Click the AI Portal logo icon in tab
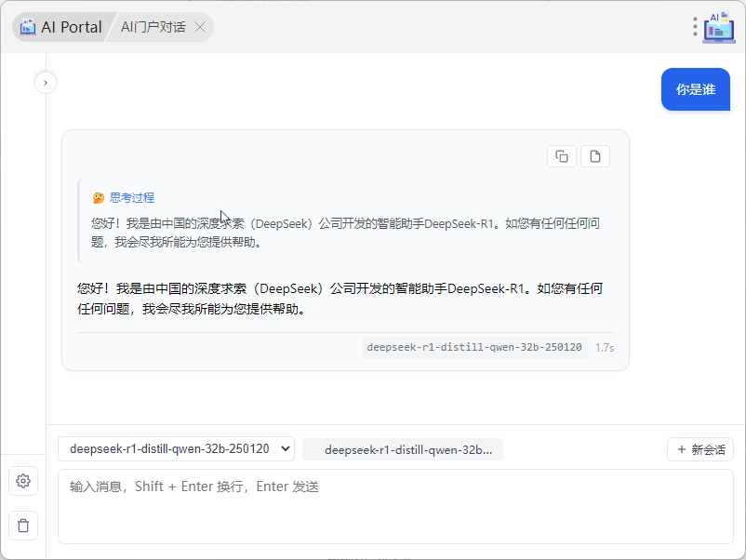746x560 pixels. pos(28,27)
